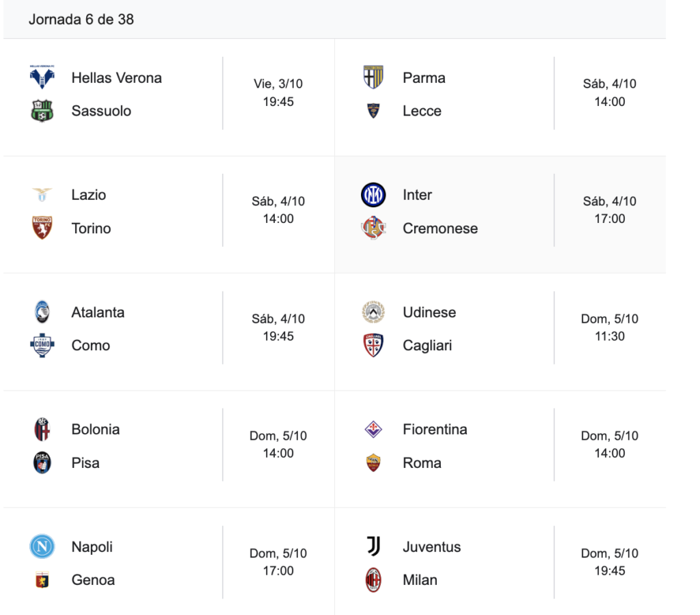Click the Hellas Verona team crest

click(x=42, y=77)
